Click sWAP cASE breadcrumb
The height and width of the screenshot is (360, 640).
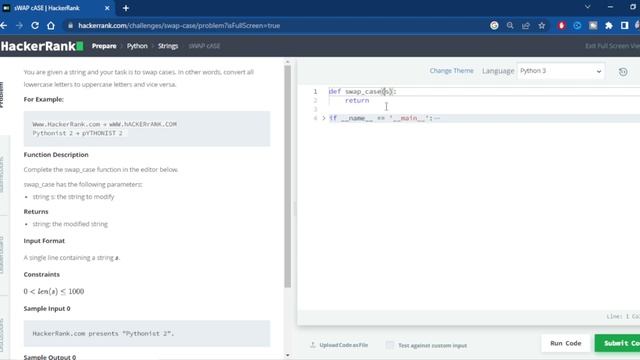tap(204, 46)
